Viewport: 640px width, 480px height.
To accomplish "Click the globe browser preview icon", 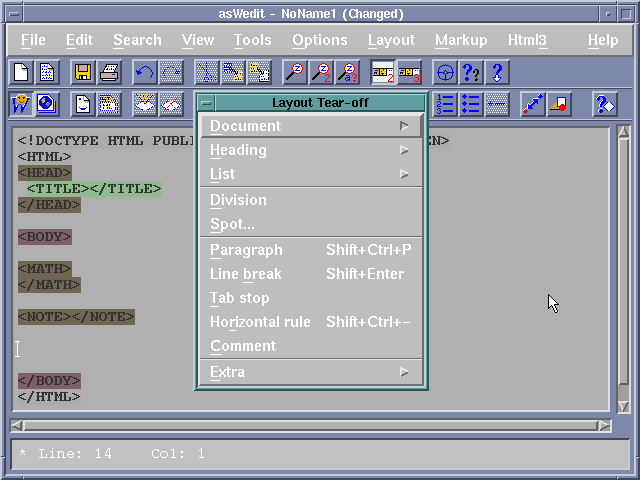I will pyautogui.click(x=46, y=104).
